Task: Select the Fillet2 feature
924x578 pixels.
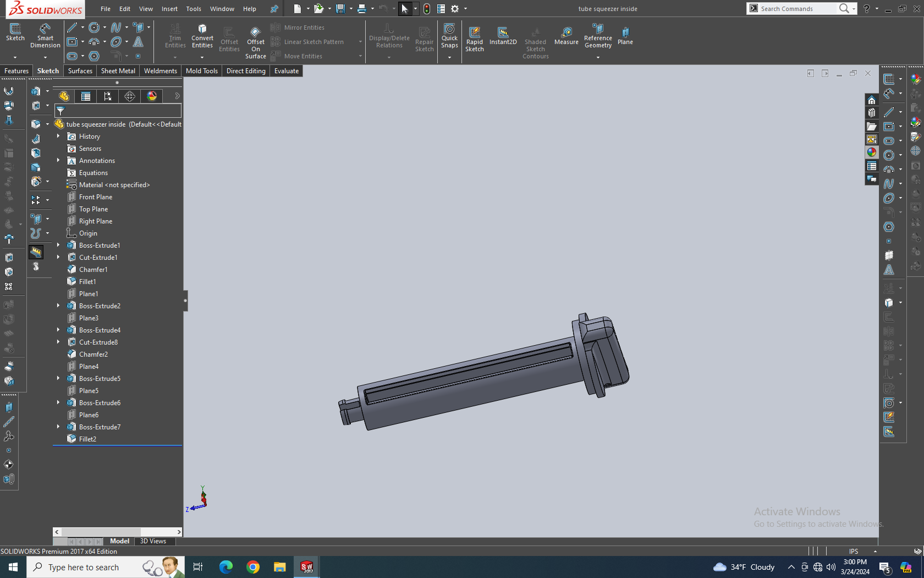Action: point(87,439)
